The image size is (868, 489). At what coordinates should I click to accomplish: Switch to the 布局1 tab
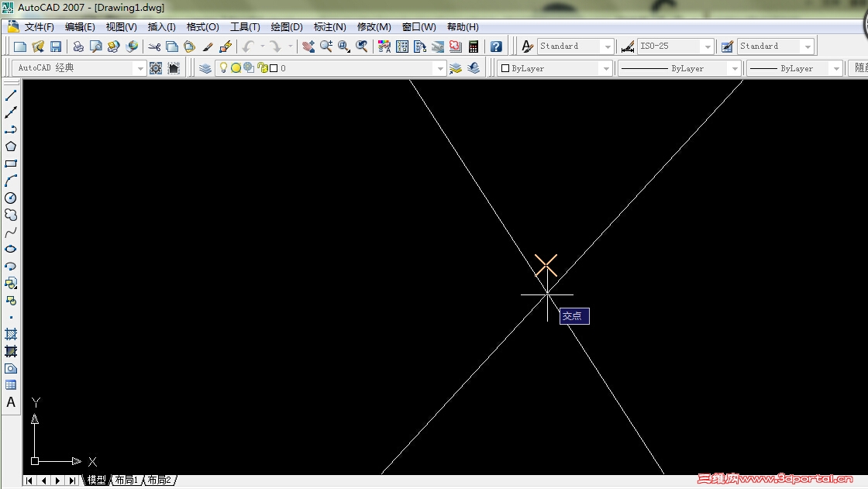126,480
